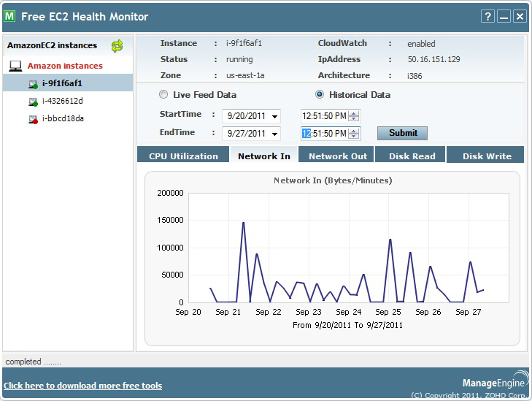Switch to the Disk Read tab
This screenshot has height=401, width=532.
point(410,155)
